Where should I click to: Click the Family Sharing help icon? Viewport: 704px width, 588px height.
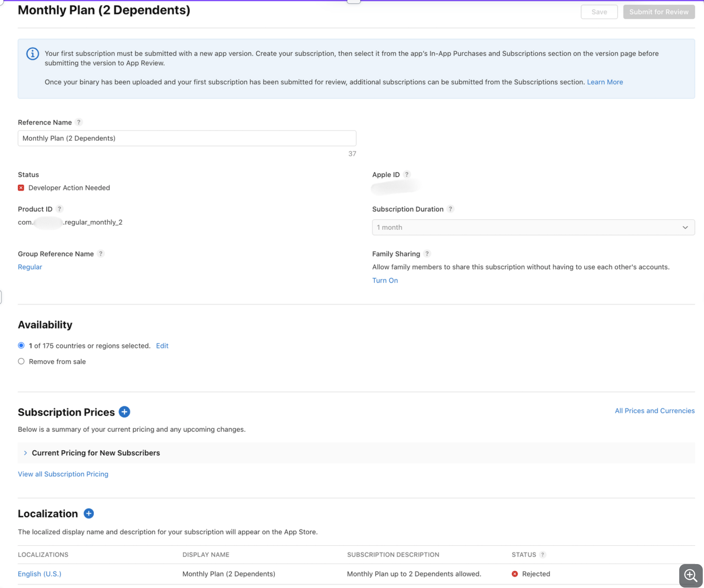pos(427,253)
